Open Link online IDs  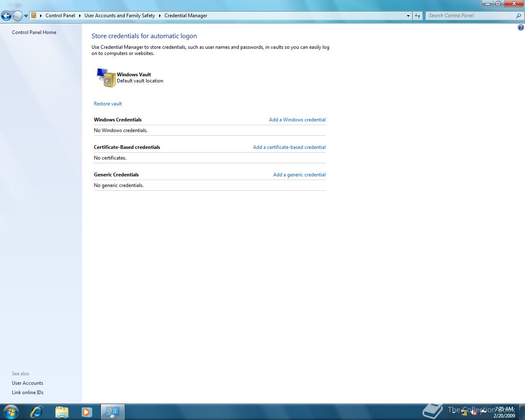pyautogui.click(x=27, y=393)
